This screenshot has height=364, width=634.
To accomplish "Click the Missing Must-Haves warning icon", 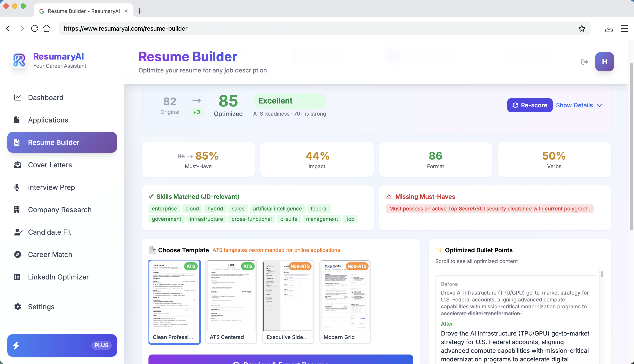I will click(x=389, y=196).
